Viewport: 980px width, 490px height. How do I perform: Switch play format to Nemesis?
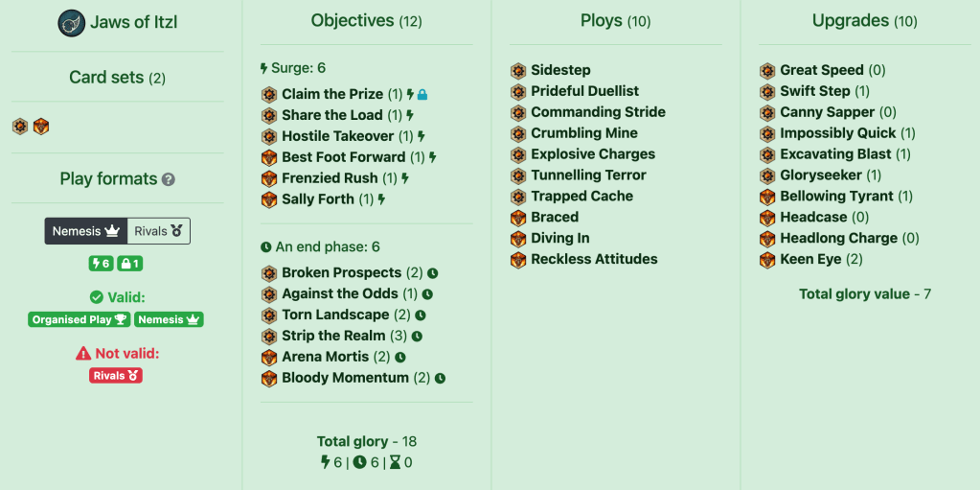pyautogui.click(x=86, y=231)
